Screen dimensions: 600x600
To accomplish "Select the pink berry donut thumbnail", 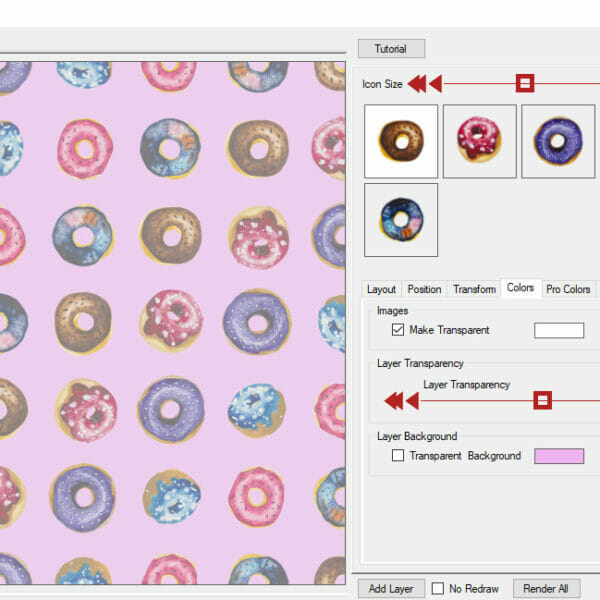I will [480, 141].
